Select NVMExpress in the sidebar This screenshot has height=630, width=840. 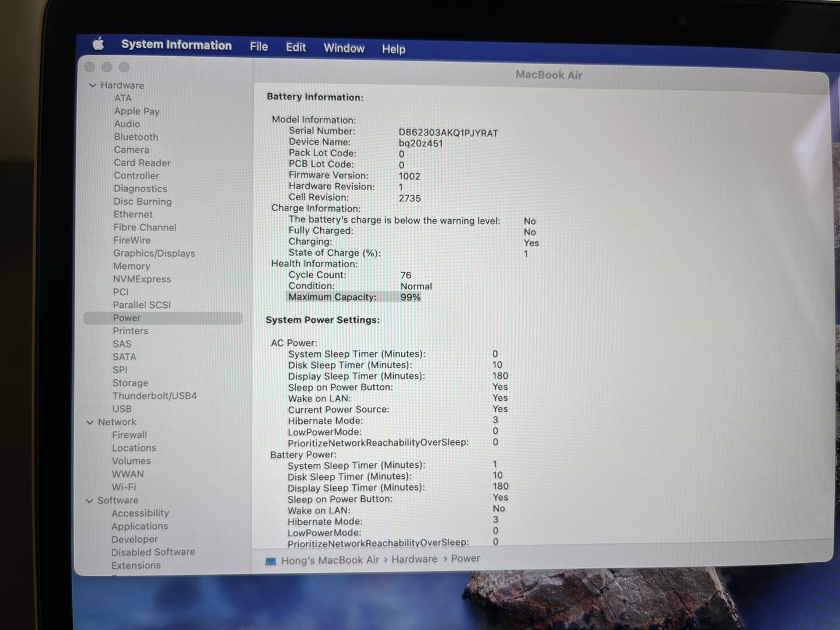coord(142,279)
